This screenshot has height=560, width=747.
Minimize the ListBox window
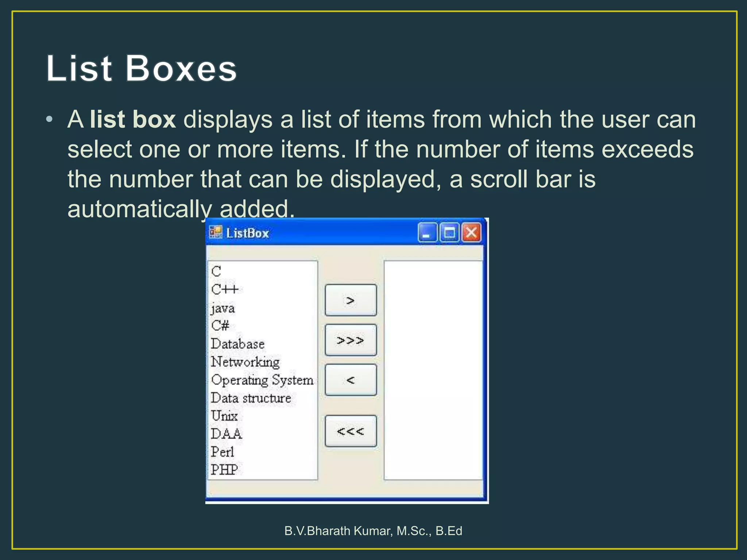tap(427, 233)
